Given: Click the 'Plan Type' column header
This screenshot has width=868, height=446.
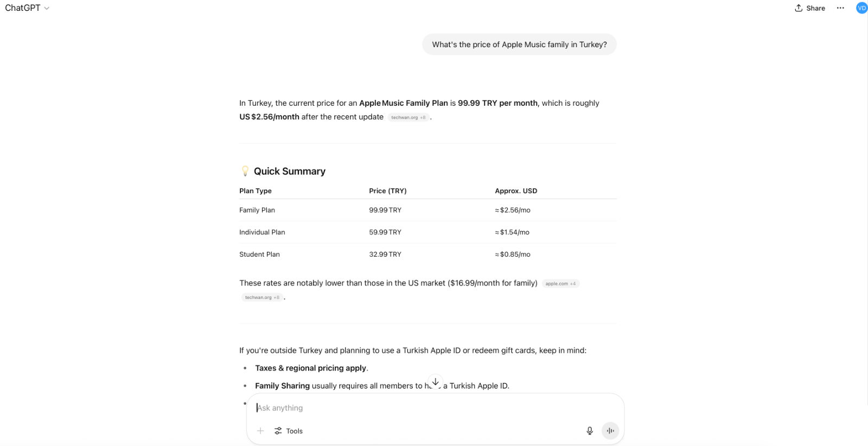Looking at the screenshot, I should click(256, 191).
